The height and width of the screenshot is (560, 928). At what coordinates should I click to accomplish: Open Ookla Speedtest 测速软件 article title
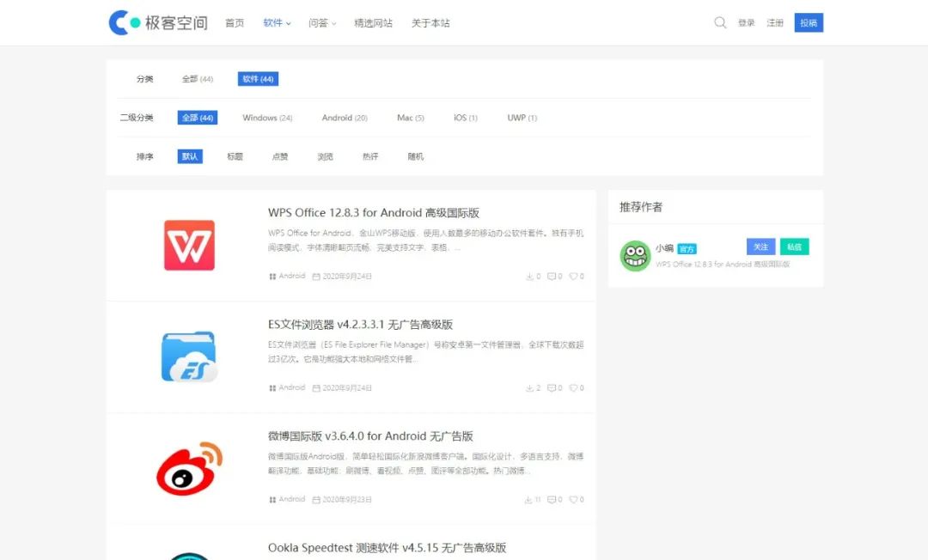click(x=387, y=548)
